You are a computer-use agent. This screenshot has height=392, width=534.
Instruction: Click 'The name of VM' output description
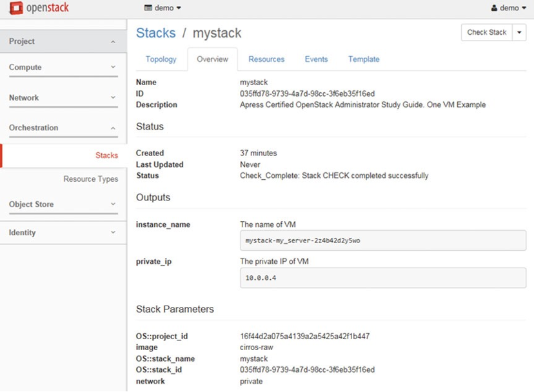(268, 224)
